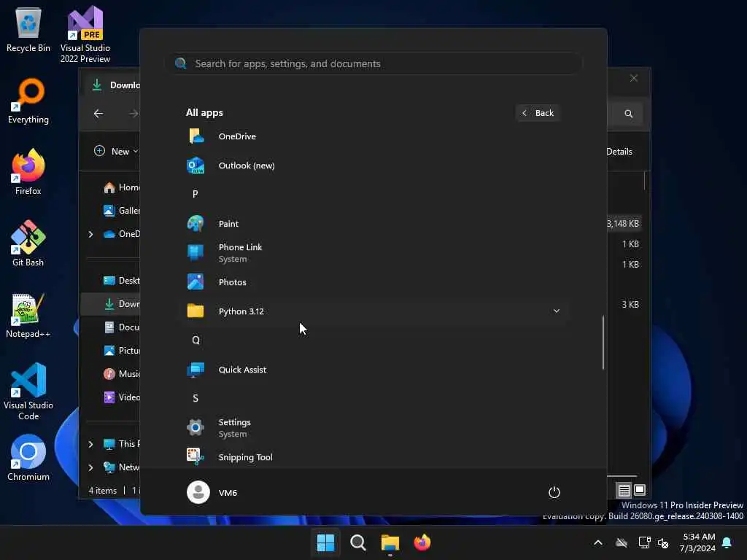
Task: Open the network status tray icon
Action: pos(644,542)
